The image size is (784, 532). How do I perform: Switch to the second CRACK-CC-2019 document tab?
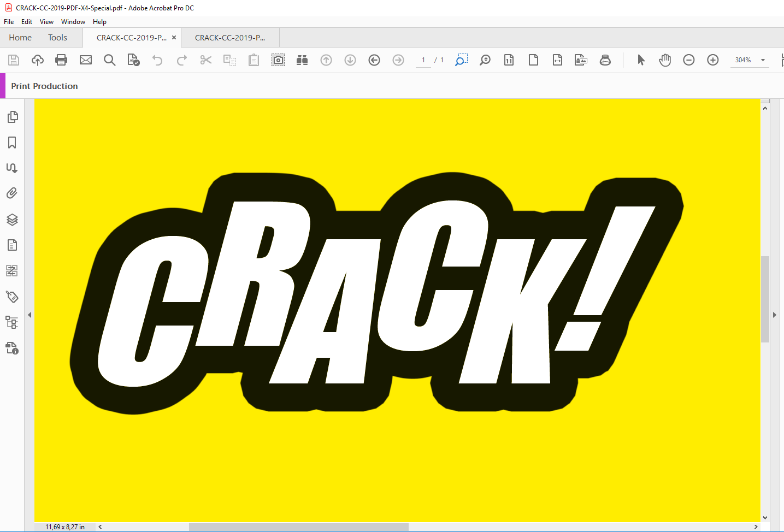(230, 38)
